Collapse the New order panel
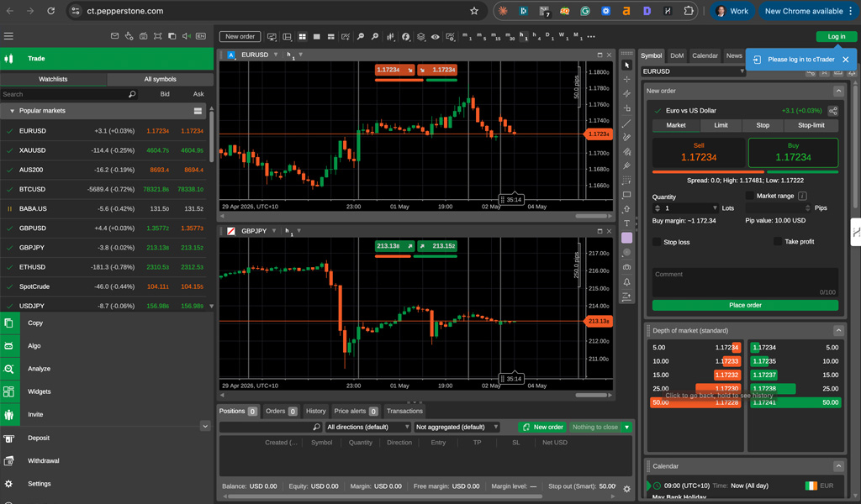The height and width of the screenshot is (504, 861). tap(838, 91)
